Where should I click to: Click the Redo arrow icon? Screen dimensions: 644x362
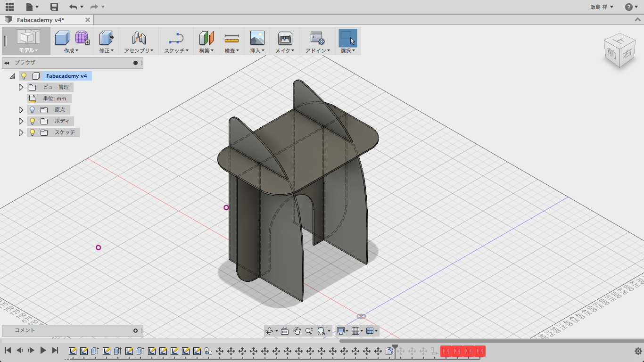(x=94, y=7)
